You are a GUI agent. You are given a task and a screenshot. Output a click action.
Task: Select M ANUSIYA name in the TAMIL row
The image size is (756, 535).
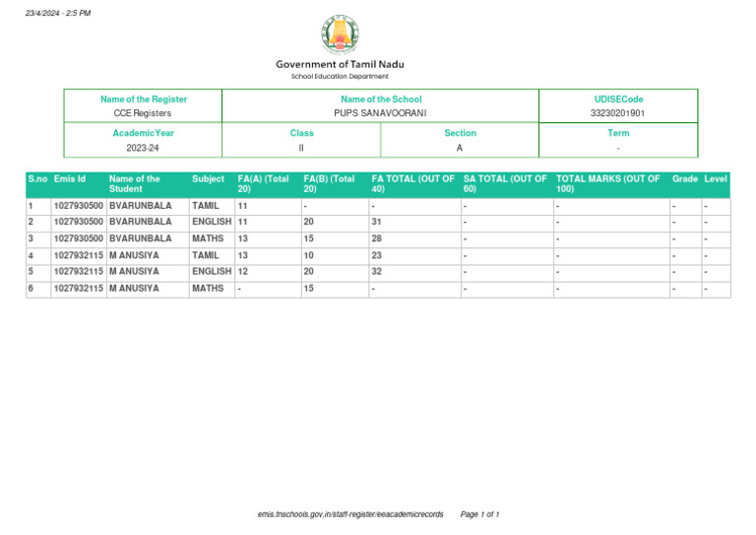point(134,256)
